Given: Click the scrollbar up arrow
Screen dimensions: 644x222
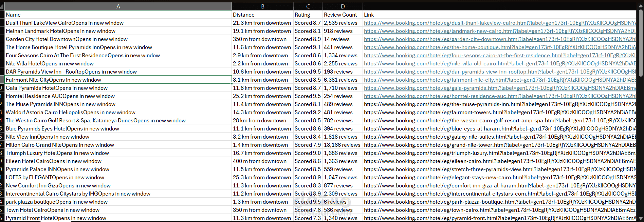Looking at the screenshot, I should coord(641,6).
